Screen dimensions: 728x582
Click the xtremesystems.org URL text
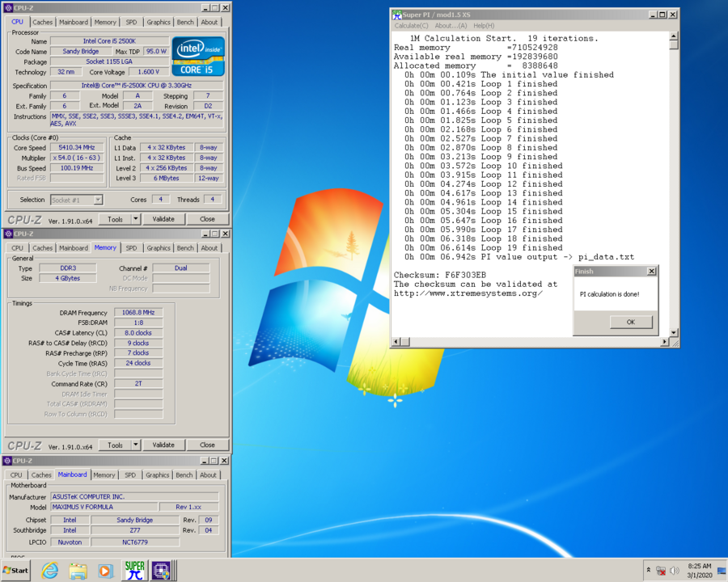(468, 293)
